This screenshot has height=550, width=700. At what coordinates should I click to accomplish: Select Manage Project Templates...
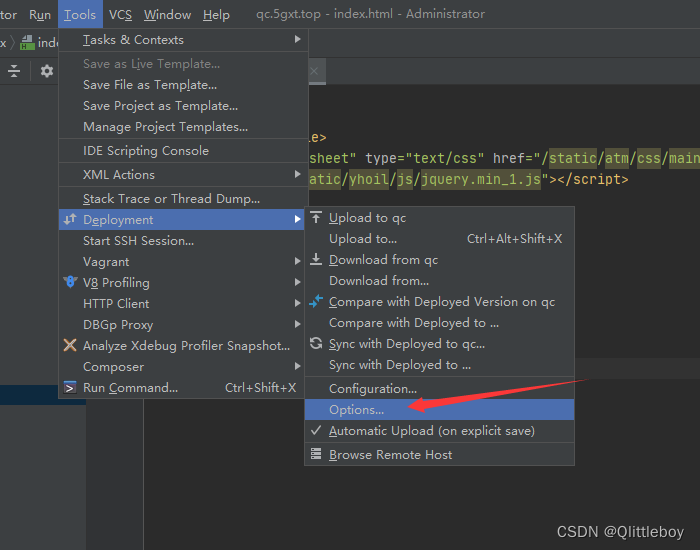(183, 127)
